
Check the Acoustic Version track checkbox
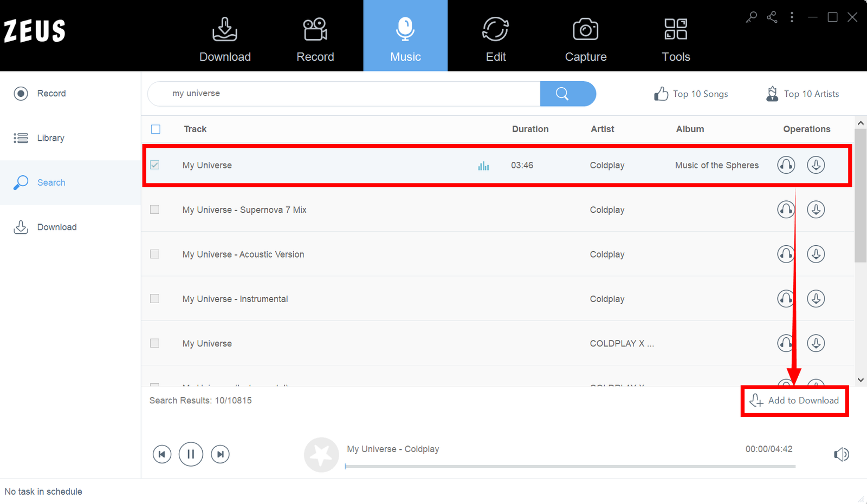pyautogui.click(x=155, y=254)
